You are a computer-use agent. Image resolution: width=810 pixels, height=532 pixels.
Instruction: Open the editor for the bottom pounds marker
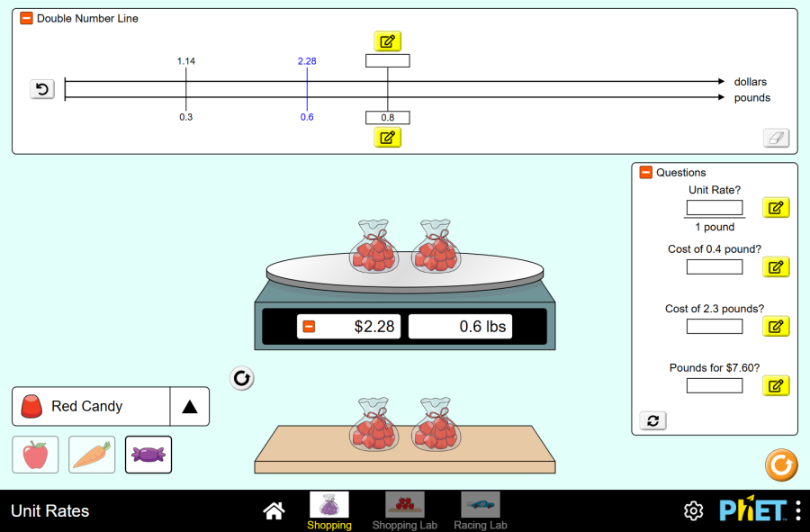tap(387, 137)
